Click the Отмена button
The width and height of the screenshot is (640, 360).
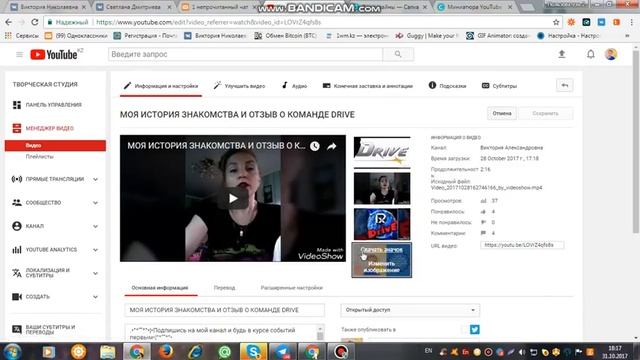pos(502,113)
